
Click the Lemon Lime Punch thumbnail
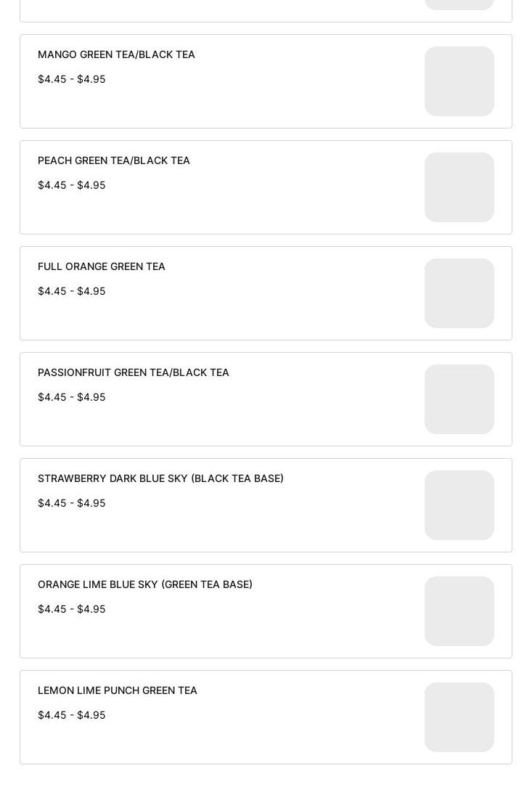[x=459, y=717]
